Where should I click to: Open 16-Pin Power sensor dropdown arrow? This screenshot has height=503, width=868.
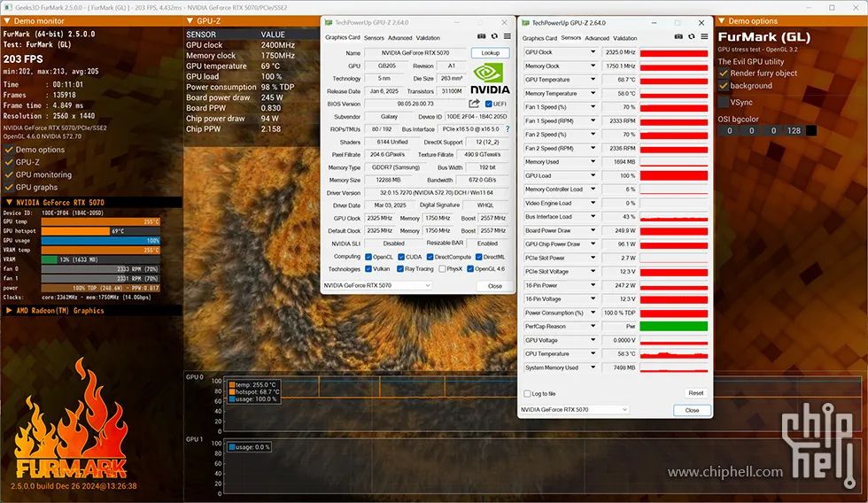(593, 285)
